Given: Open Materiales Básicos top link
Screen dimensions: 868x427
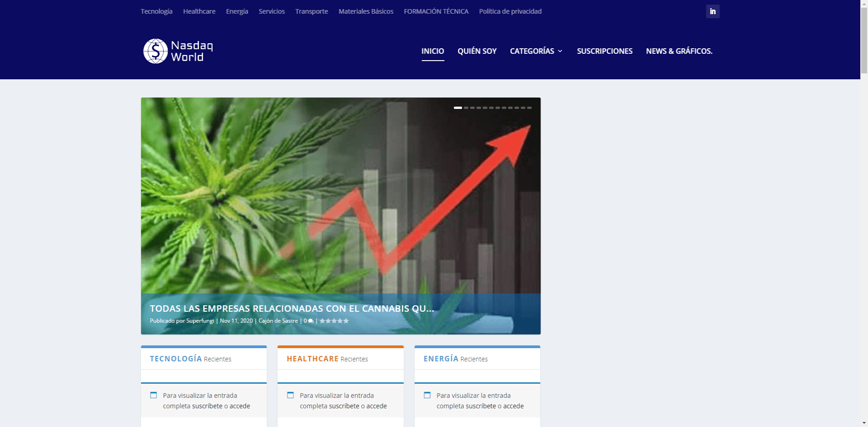Looking at the screenshot, I should [x=366, y=11].
